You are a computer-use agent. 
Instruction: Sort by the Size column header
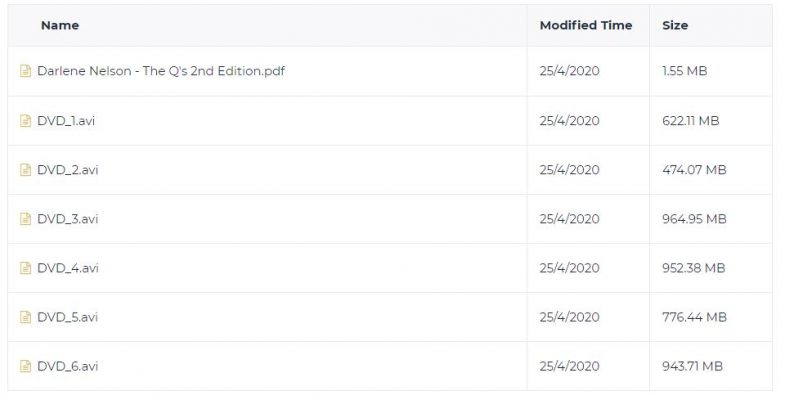click(675, 25)
